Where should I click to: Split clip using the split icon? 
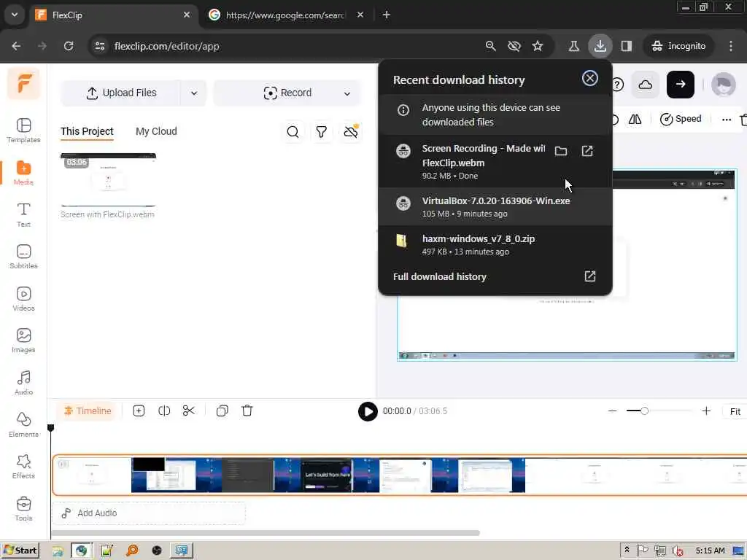(x=164, y=411)
